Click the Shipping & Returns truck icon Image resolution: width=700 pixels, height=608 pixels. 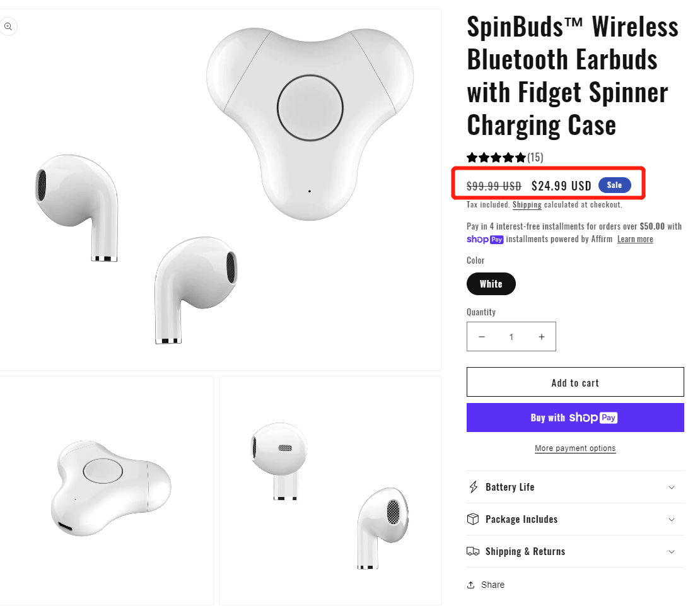[x=473, y=551]
